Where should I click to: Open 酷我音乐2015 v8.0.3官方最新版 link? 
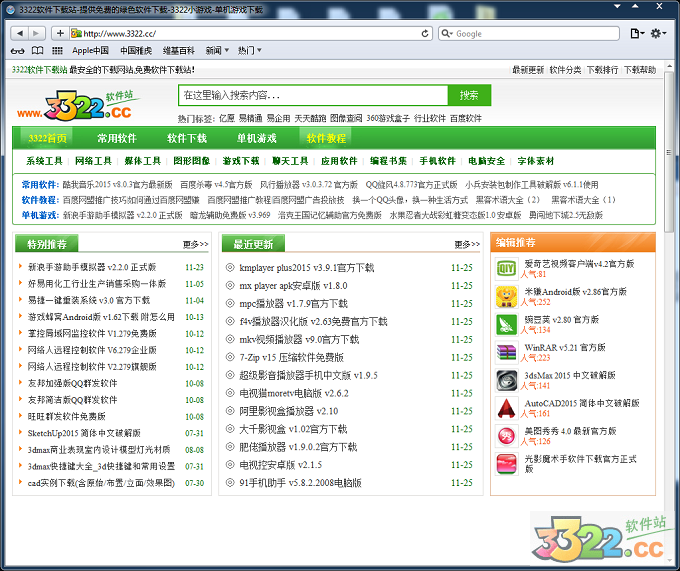point(118,185)
